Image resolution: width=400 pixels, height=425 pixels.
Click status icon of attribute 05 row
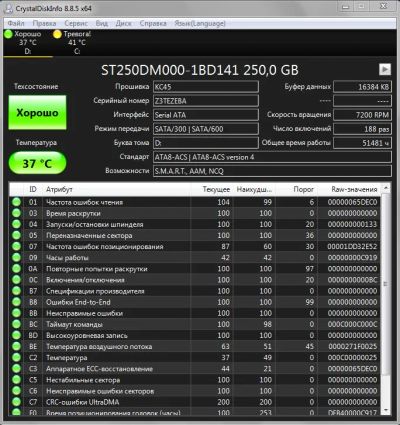pos(16,235)
